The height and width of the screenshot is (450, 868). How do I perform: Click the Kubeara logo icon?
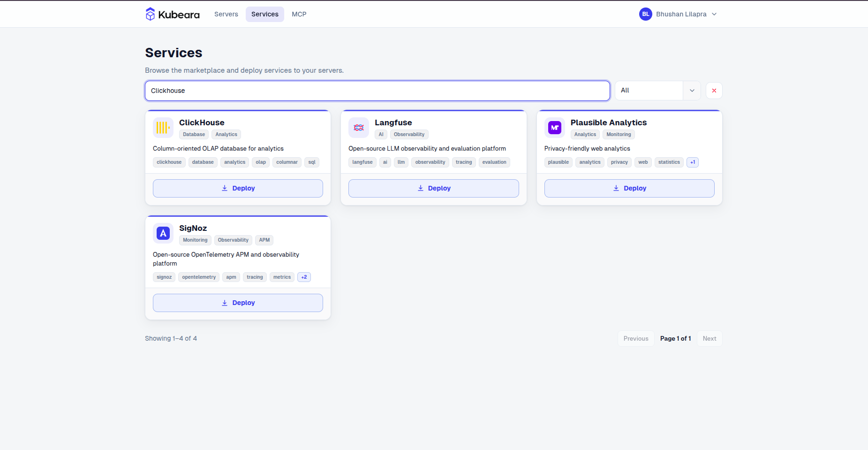[150, 14]
